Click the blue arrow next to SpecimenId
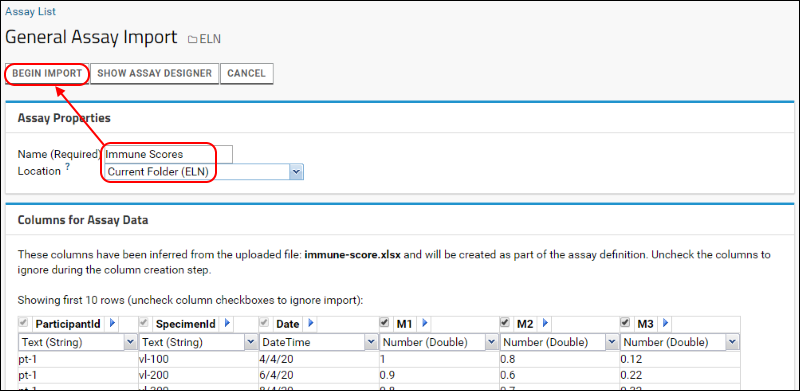800x391 pixels. (228, 323)
